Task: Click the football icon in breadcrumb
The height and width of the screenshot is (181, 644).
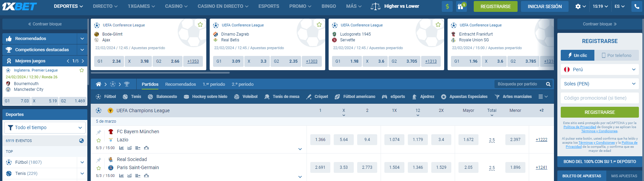Action: click(x=113, y=84)
